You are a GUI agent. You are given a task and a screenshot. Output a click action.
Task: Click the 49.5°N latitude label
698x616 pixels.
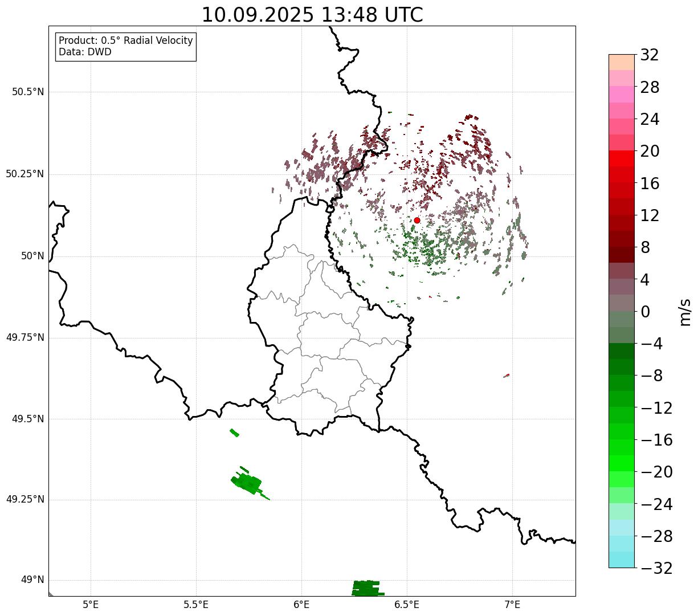click(x=28, y=419)
